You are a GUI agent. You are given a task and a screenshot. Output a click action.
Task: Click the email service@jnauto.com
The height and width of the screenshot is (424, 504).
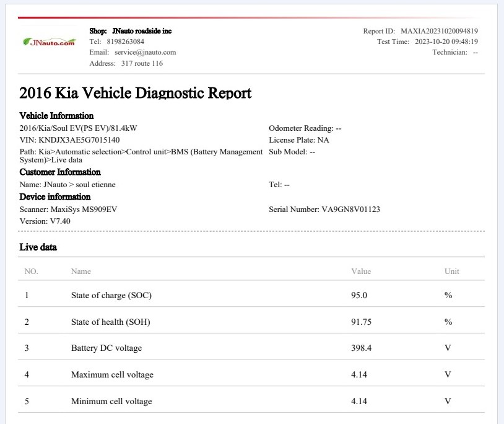pyautogui.click(x=146, y=52)
